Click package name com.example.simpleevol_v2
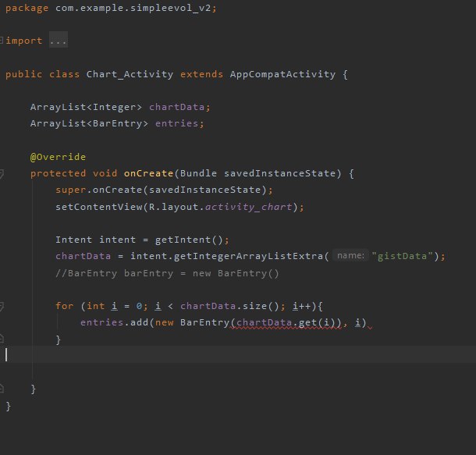The image size is (476, 455). tap(133, 8)
